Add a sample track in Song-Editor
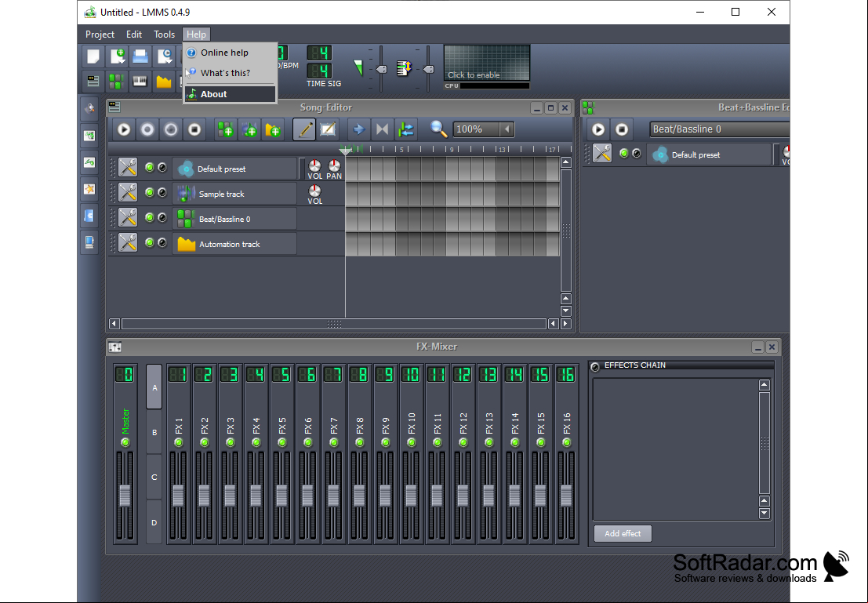This screenshot has width=868, height=603. [x=249, y=129]
